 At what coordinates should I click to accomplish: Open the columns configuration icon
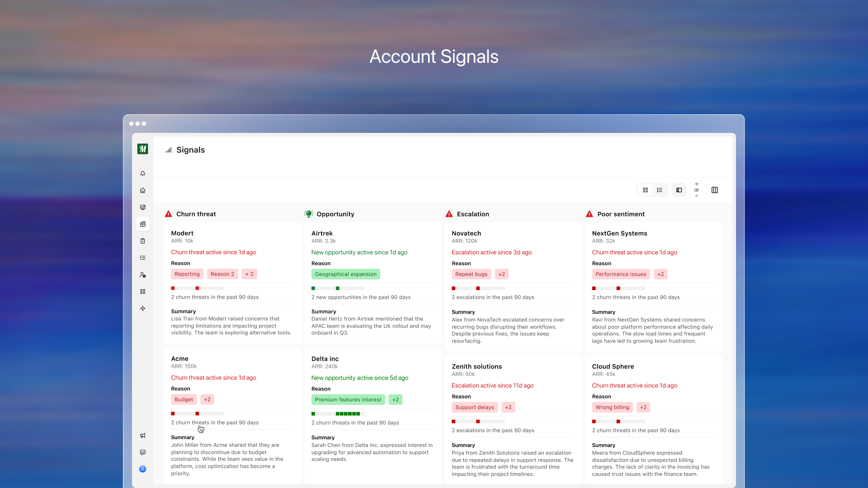[x=715, y=190]
